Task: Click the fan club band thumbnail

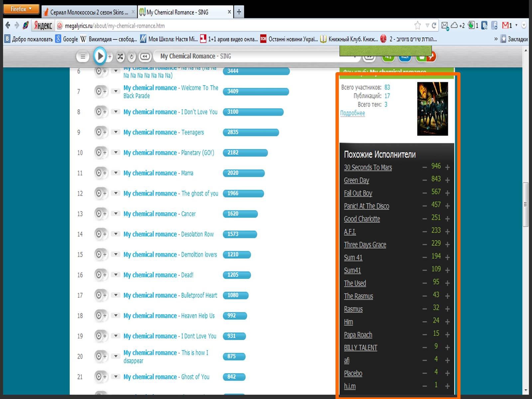Action: point(433,109)
